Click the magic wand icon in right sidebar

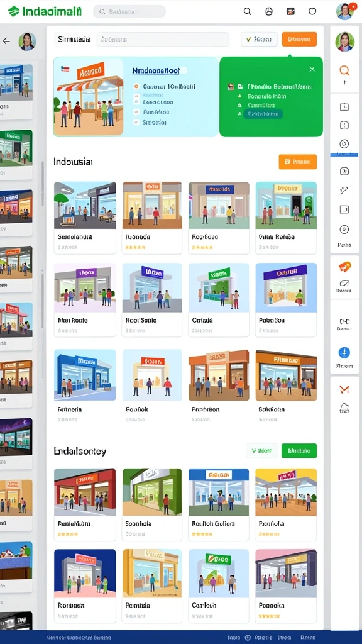click(x=344, y=190)
